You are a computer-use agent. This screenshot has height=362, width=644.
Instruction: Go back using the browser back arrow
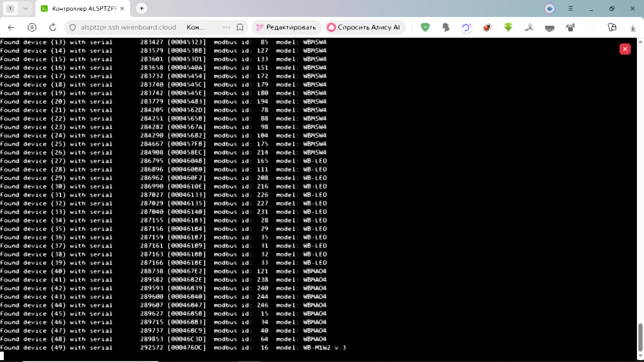click(11, 27)
